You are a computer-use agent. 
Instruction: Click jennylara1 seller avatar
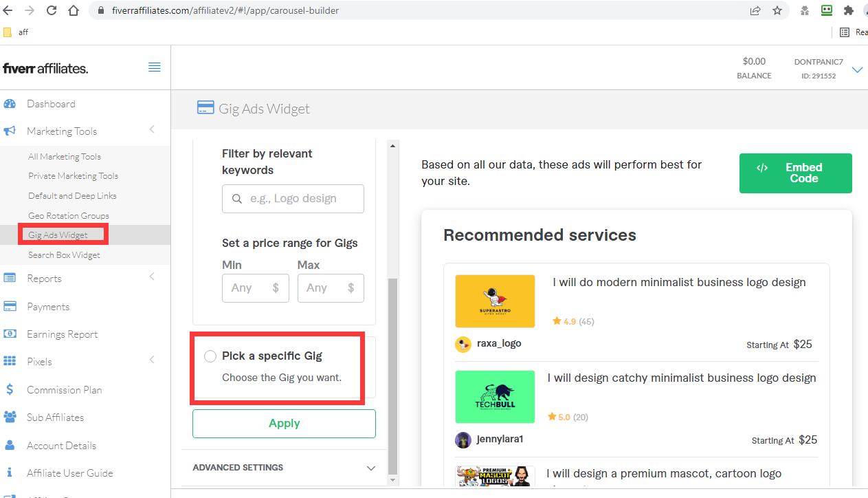[463, 440]
